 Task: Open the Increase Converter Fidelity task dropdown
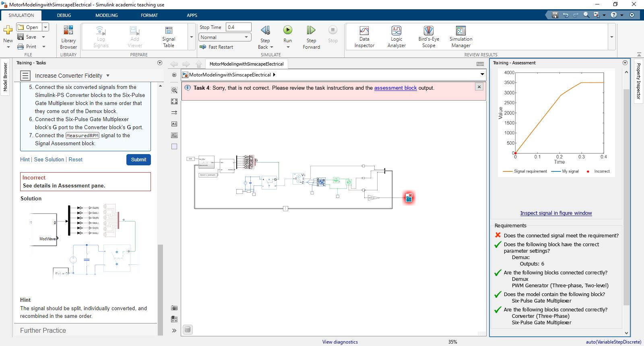pos(108,76)
